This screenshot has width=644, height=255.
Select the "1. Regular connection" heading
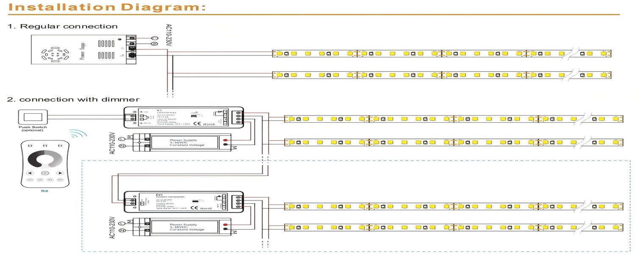(x=63, y=26)
